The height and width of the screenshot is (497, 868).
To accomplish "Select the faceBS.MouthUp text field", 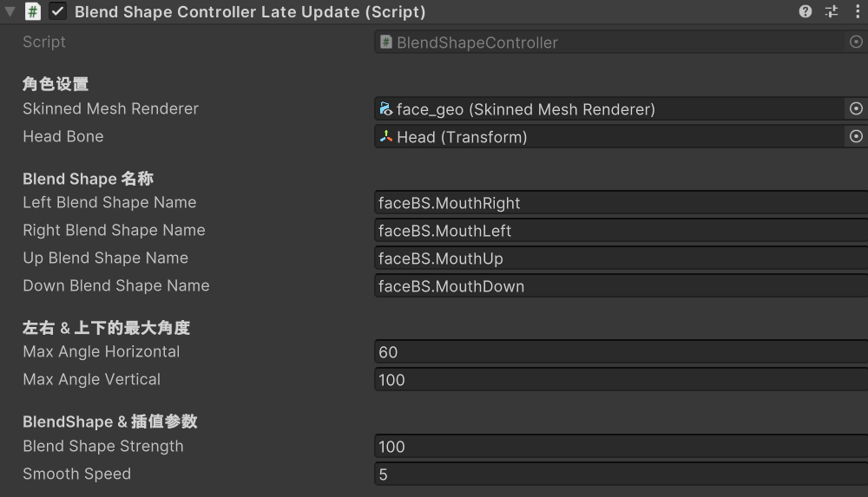I will (x=621, y=258).
